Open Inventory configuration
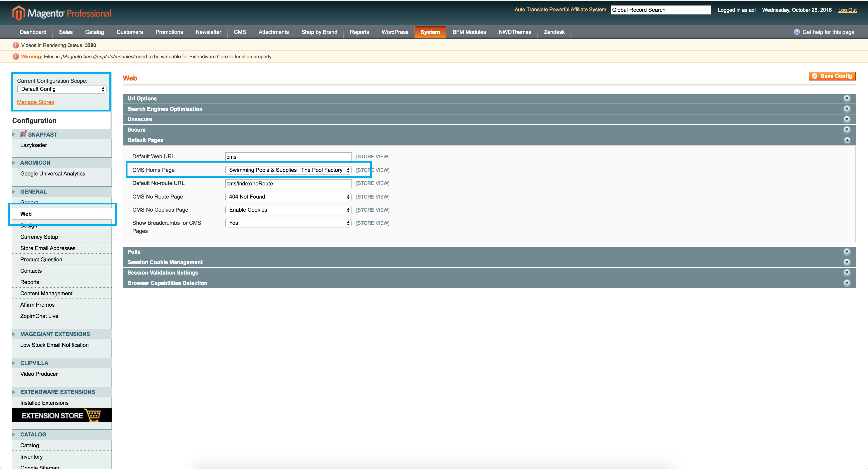 coord(31,457)
